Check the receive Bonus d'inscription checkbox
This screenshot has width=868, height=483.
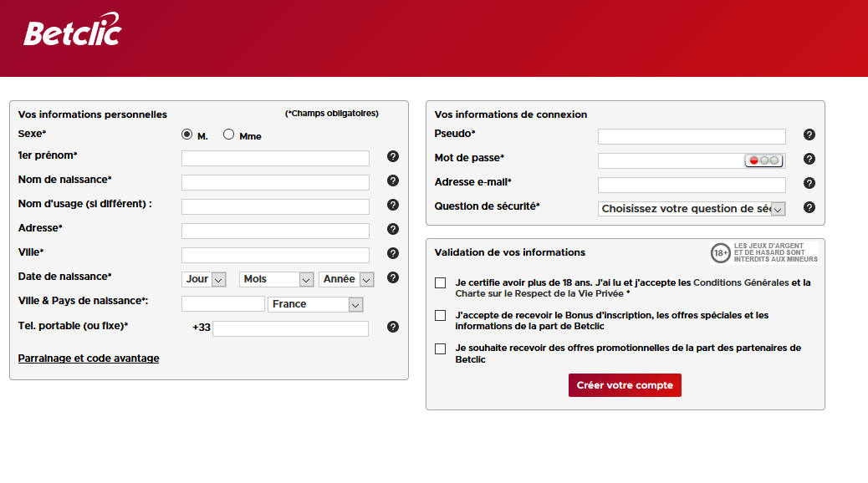[x=440, y=315]
